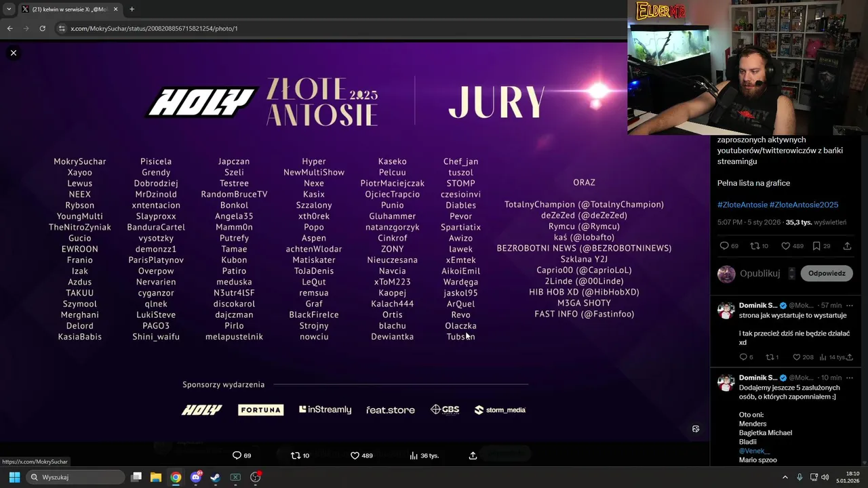Viewport: 868px width, 488px height.
Task: Open the #ZloteAntosie hashtag link
Action: (x=742, y=205)
